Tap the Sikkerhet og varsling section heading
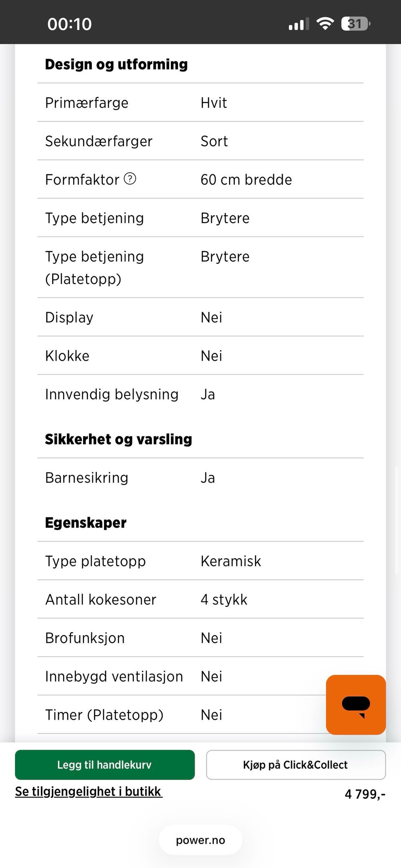Screen dimensions: 401x868 point(119,439)
